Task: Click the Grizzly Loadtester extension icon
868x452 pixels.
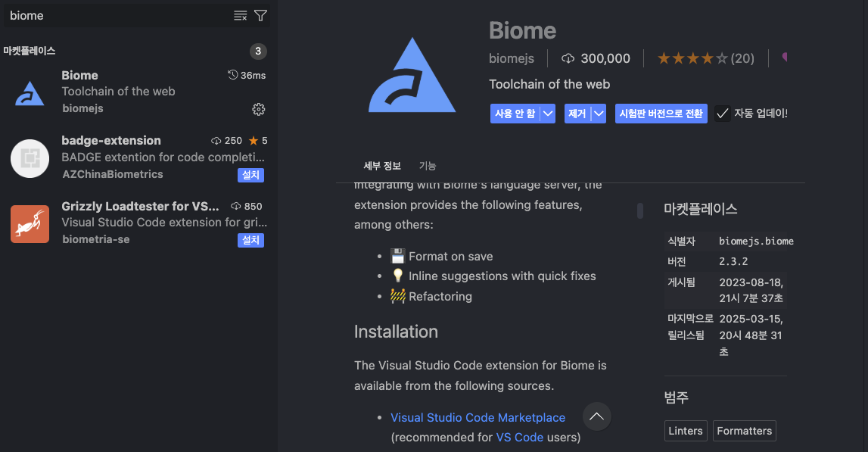Action: pos(30,223)
